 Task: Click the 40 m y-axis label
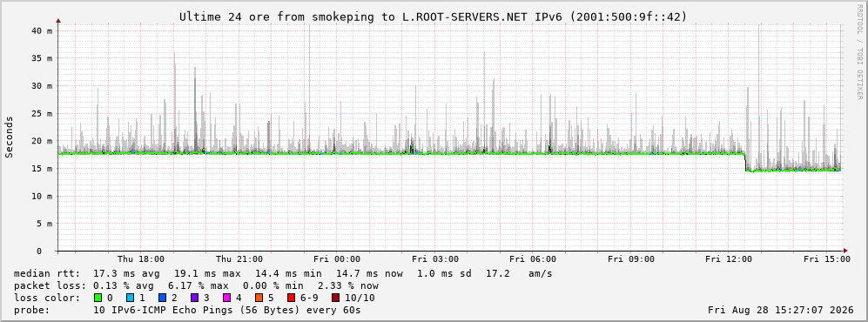click(43, 31)
